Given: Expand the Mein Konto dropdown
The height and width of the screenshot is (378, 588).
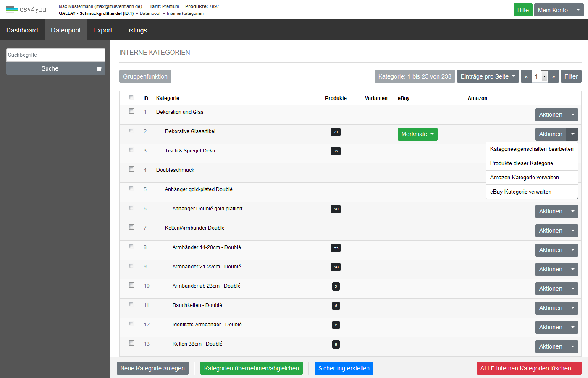Looking at the screenshot, I should tap(559, 10).
